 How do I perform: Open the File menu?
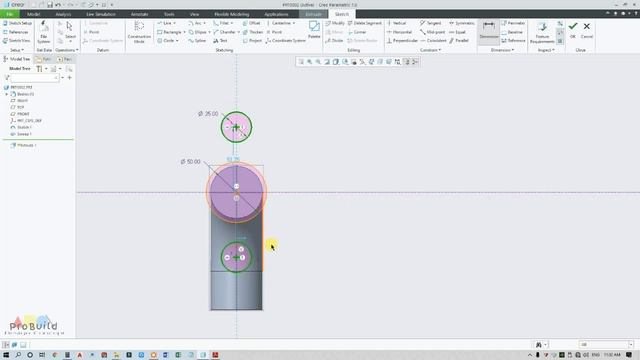pos(9,14)
